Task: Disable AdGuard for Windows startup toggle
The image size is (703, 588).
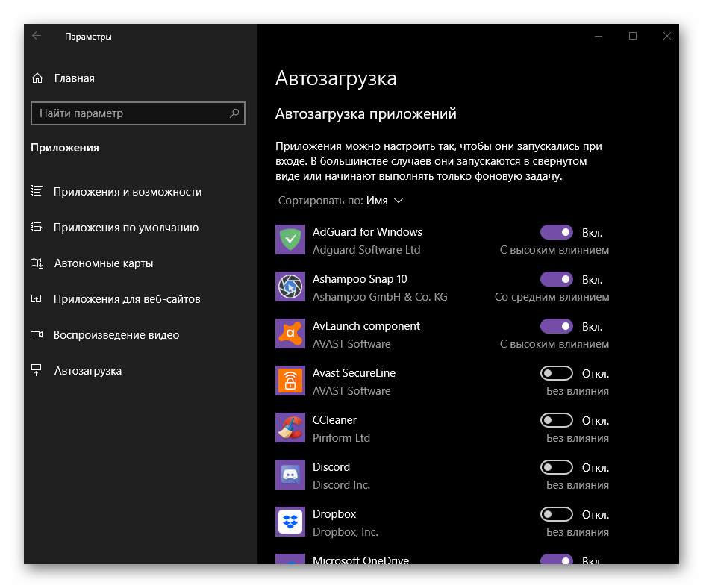Action: click(x=556, y=233)
